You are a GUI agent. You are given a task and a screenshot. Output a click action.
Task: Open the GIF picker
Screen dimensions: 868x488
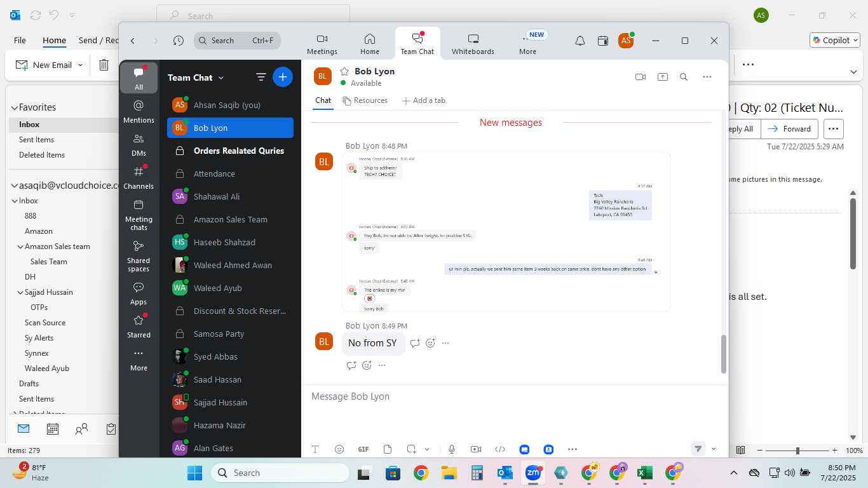[363, 449]
